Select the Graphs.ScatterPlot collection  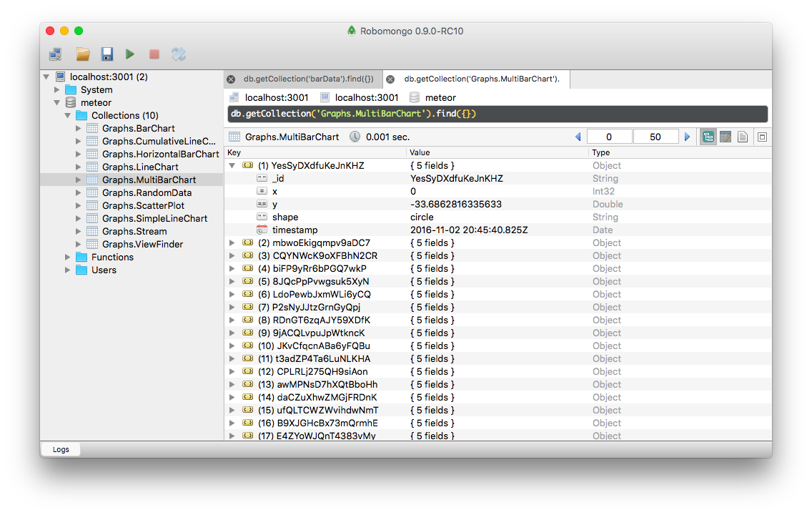[143, 206]
